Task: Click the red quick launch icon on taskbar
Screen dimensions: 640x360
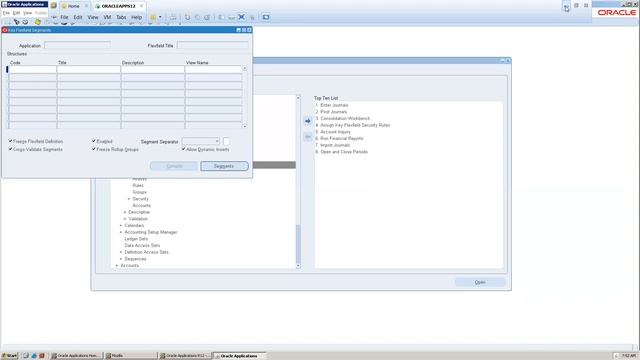Action: pos(42,356)
